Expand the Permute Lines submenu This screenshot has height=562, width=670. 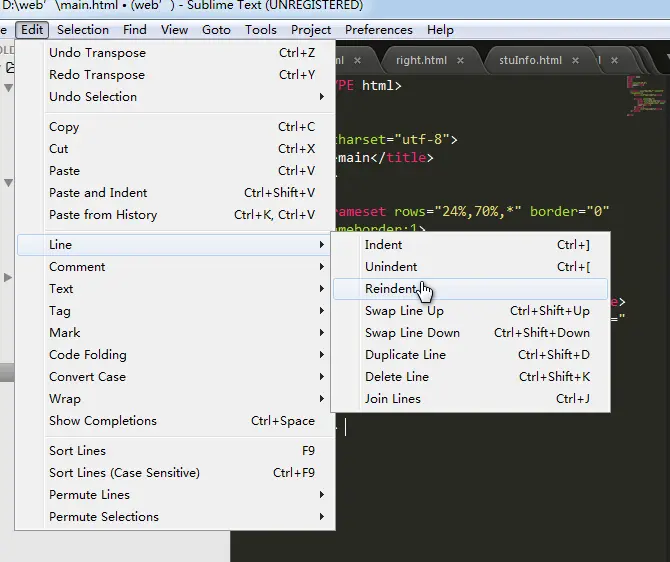click(x=175, y=495)
